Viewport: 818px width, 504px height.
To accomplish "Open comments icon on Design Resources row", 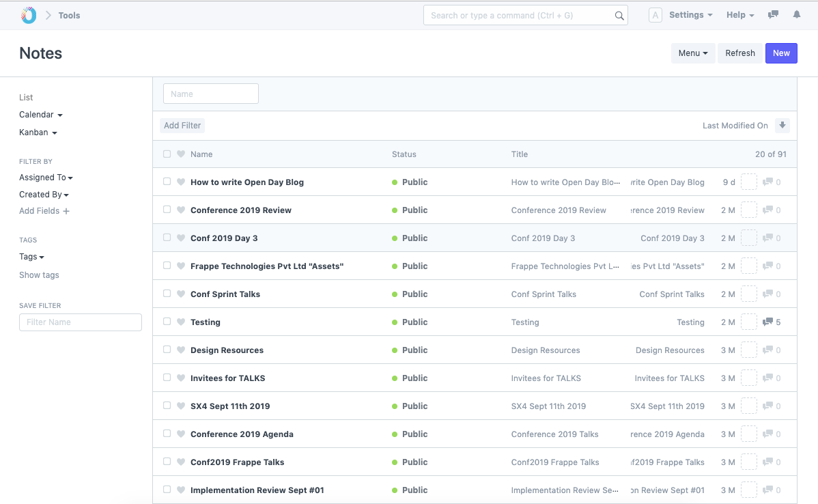I will point(767,350).
